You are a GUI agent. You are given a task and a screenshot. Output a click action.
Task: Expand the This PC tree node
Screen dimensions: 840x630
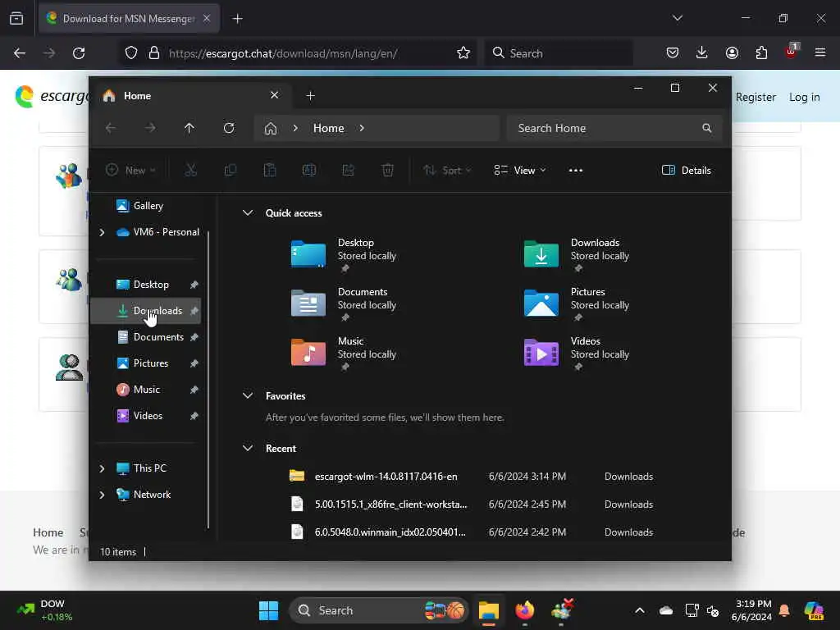click(102, 468)
